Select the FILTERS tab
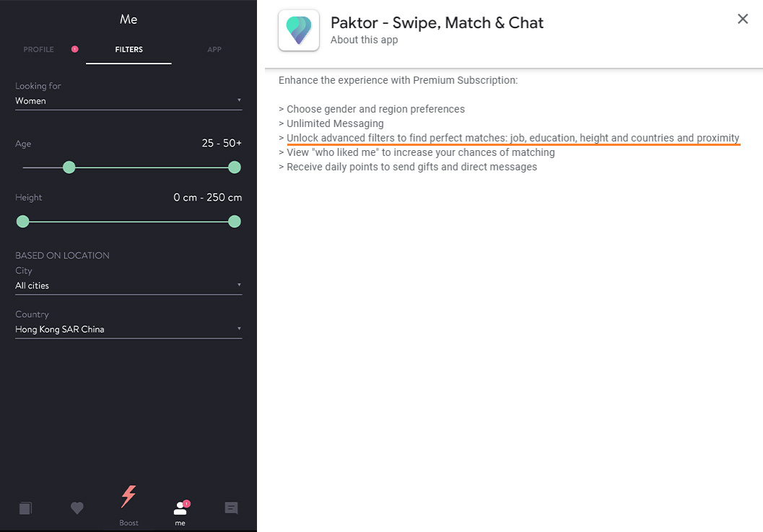The height and width of the screenshot is (532, 763). [x=129, y=50]
